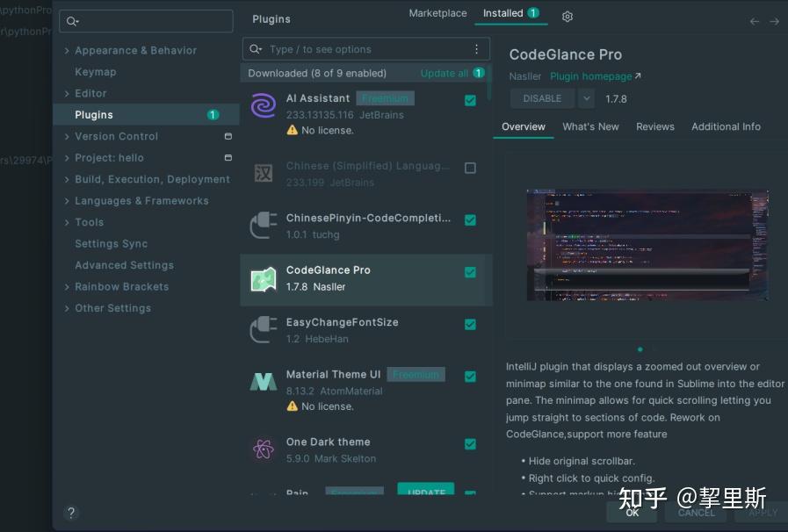
Task: Open the What's New tab
Action: pos(590,126)
